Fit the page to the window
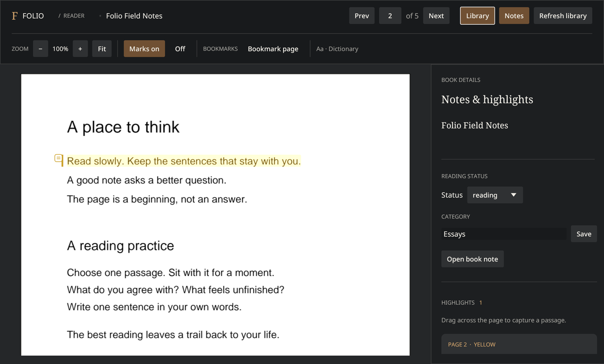604x364 pixels. [x=102, y=49]
